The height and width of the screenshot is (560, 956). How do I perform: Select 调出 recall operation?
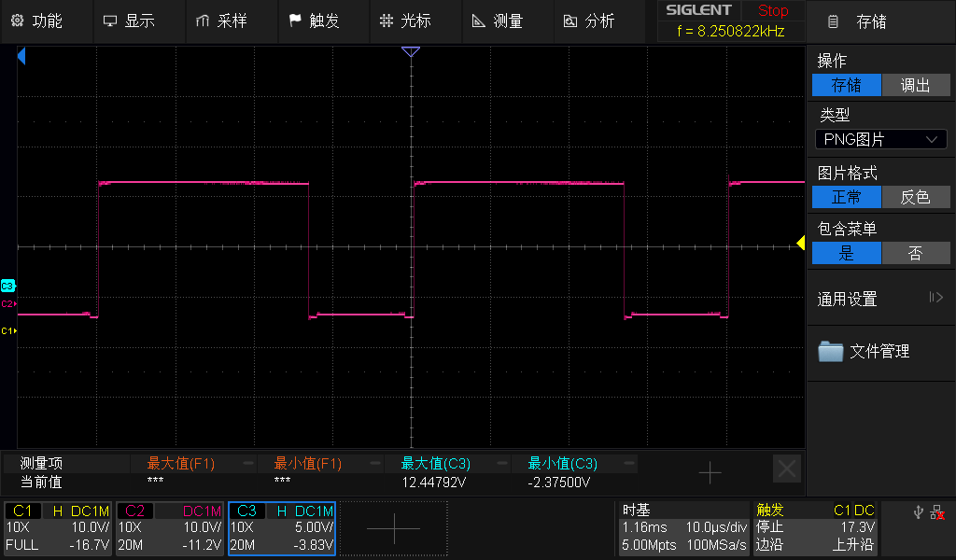point(916,85)
